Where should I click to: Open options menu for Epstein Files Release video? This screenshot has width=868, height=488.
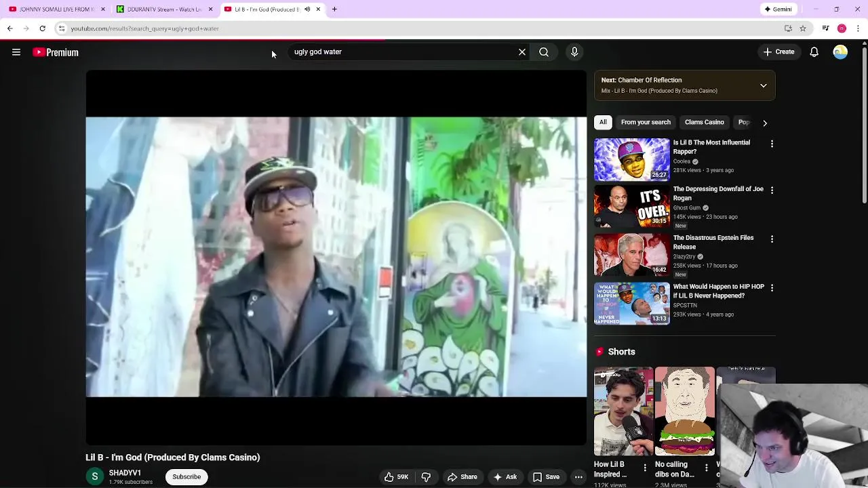pyautogui.click(x=772, y=239)
